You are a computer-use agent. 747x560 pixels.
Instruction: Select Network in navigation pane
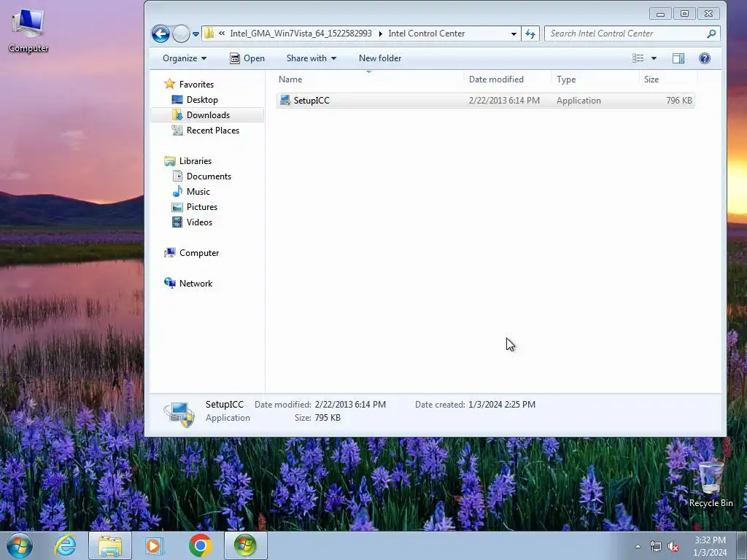(196, 284)
